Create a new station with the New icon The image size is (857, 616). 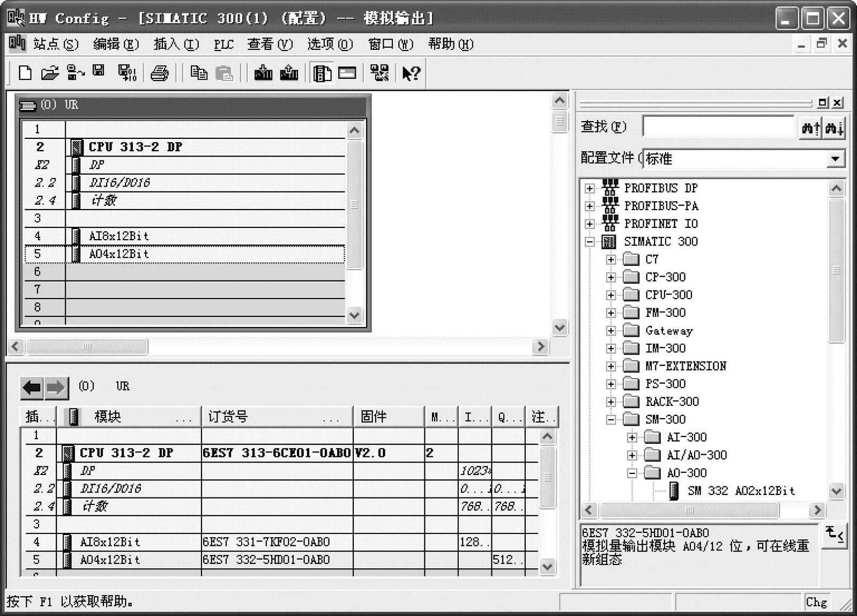click(x=25, y=72)
